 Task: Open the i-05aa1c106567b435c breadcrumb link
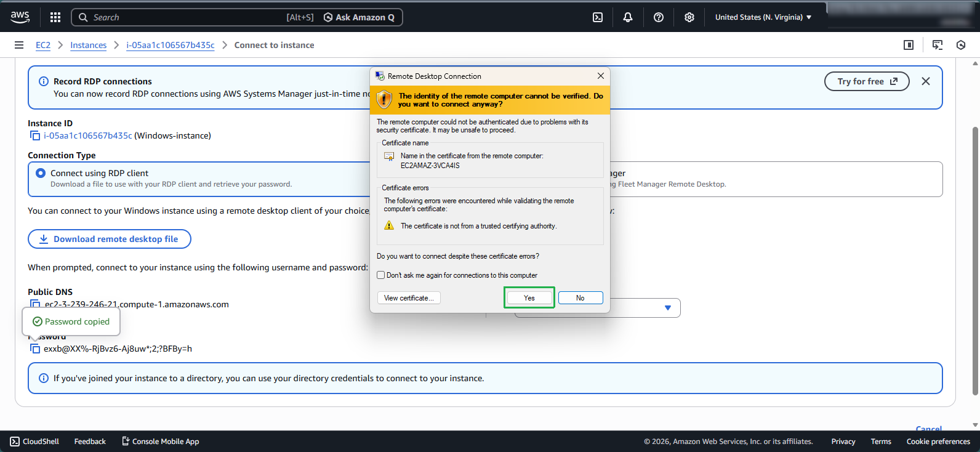pos(171,45)
